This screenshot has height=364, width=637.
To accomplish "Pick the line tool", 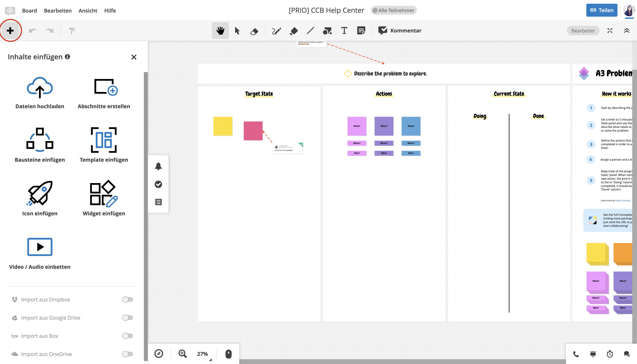I will tap(310, 31).
